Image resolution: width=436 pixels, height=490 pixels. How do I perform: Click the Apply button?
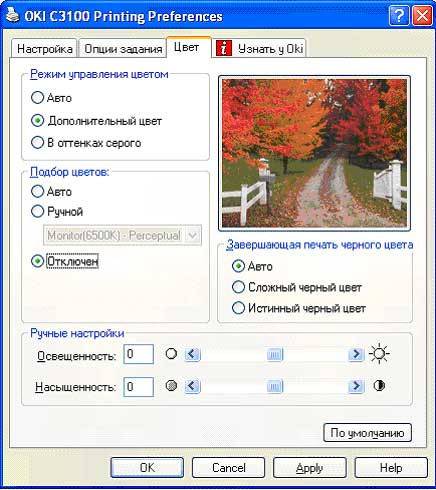click(x=310, y=468)
